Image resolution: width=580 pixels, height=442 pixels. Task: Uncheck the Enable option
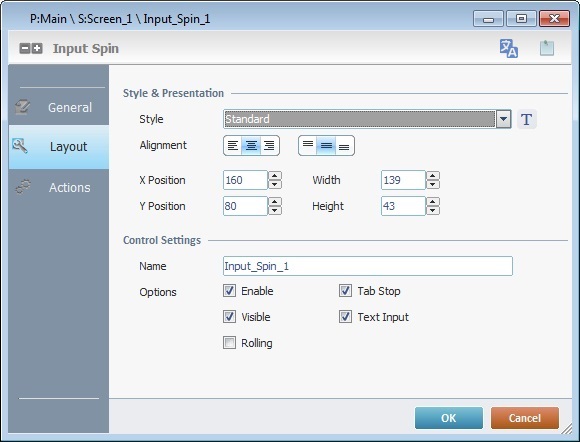229,291
